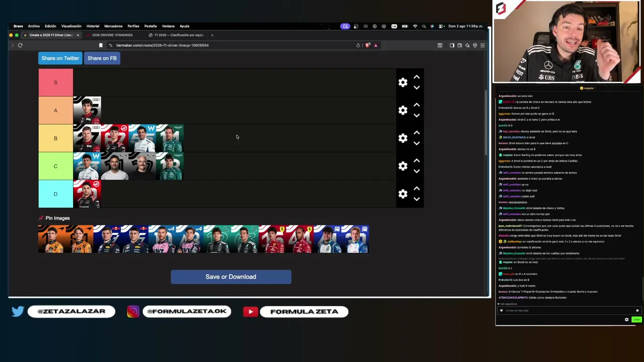644x362 pixels.
Task: Move tier A row up
Action: click(417, 105)
